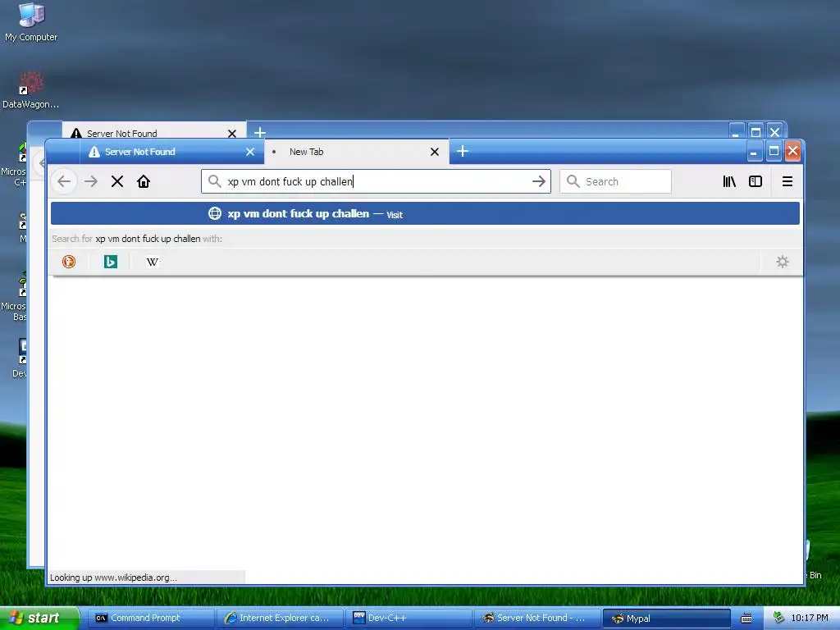Select Server Not Found tab in back window
Image resolution: width=840 pixels, height=630 pixels.
154,132
